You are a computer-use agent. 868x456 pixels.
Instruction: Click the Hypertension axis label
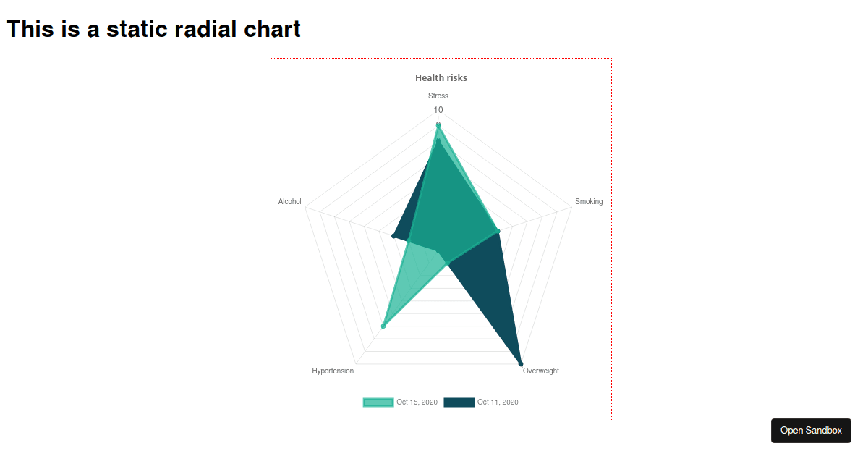coord(333,371)
